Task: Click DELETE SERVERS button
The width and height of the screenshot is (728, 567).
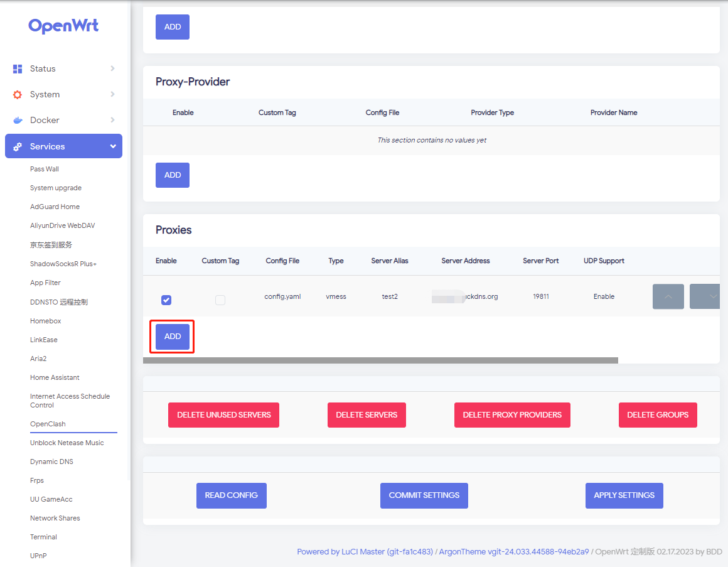Action: [367, 414]
